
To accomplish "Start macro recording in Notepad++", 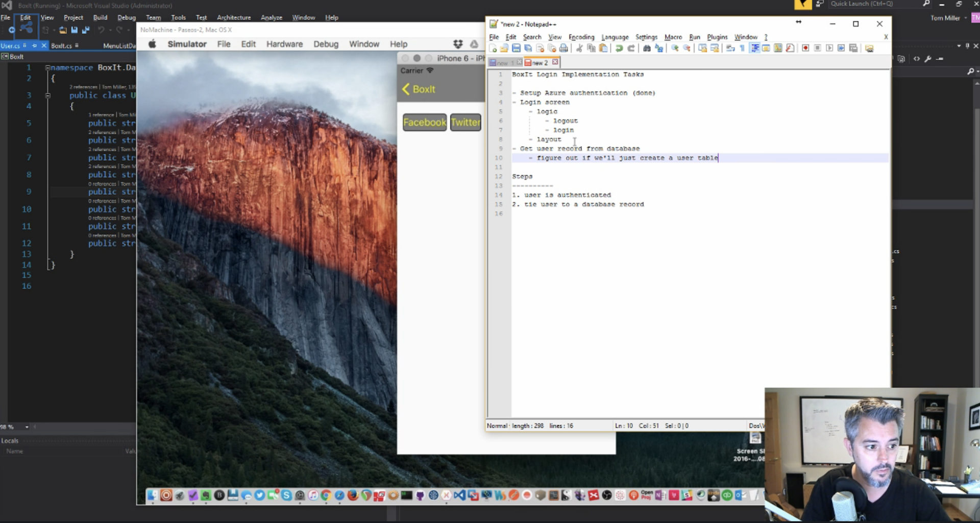I will pos(805,49).
